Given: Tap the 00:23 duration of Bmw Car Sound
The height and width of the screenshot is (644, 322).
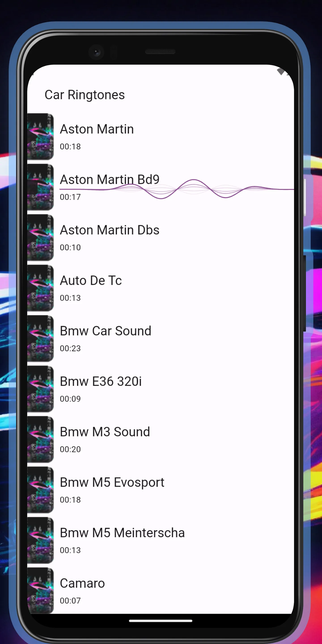Looking at the screenshot, I should tap(70, 349).
